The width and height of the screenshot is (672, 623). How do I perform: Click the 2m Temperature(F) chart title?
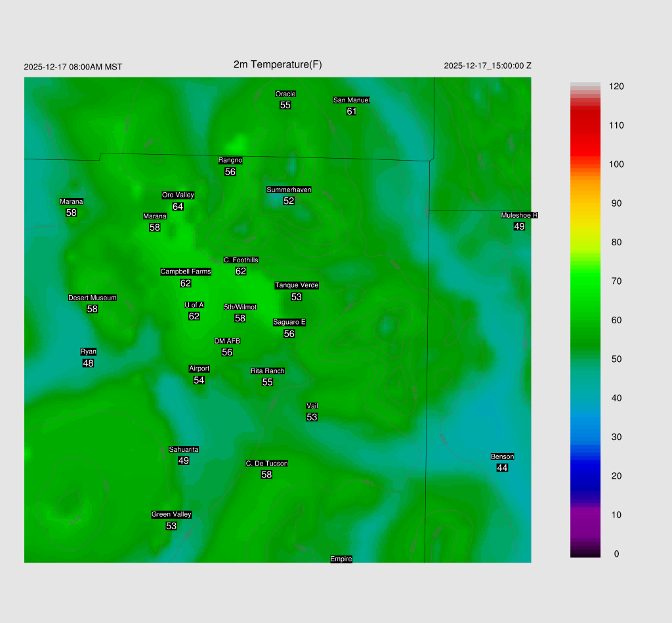click(278, 64)
